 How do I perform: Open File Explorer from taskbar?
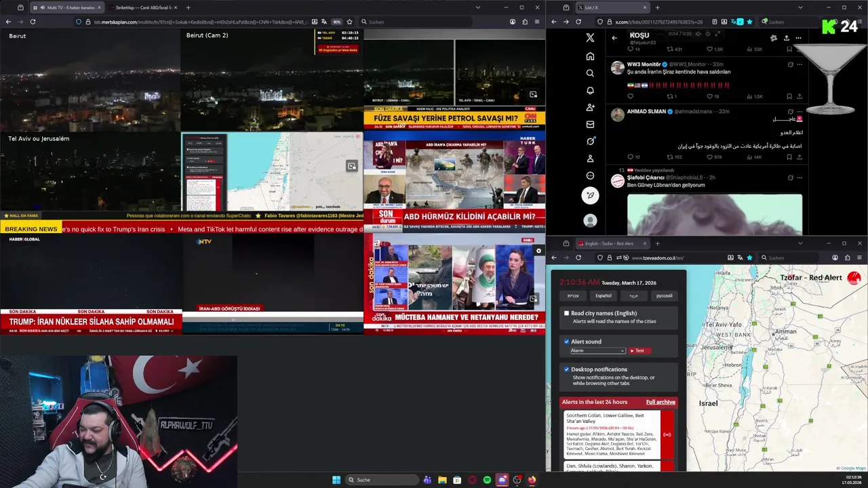(442, 480)
